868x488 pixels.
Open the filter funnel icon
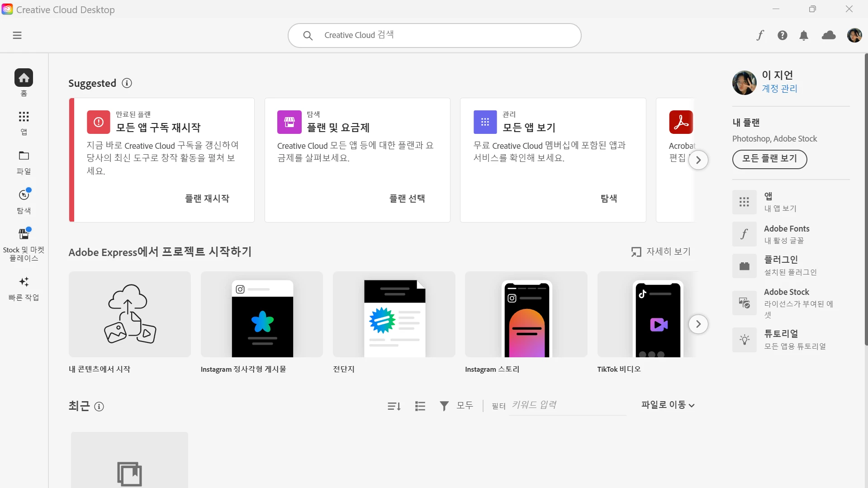coord(444,406)
